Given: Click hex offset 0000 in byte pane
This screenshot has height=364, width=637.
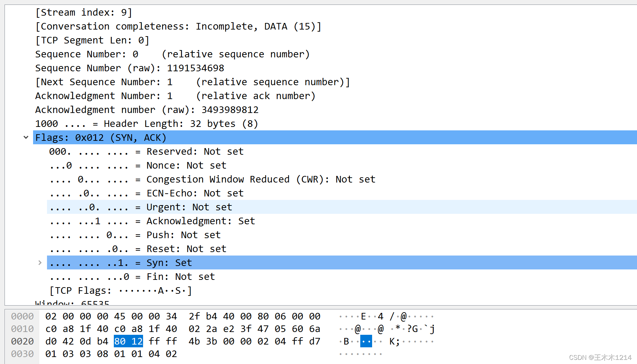Looking at the screenshot, I should [x=22, y=316].
